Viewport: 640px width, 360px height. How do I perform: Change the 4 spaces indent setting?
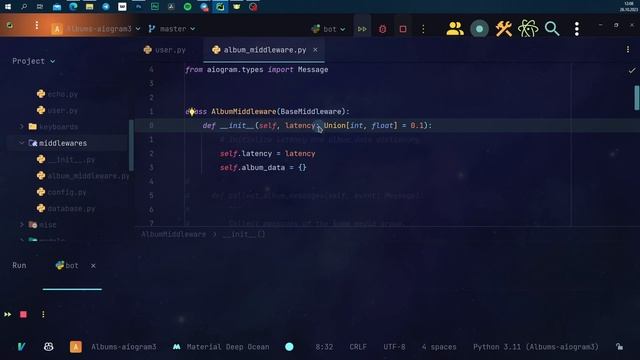439,347
